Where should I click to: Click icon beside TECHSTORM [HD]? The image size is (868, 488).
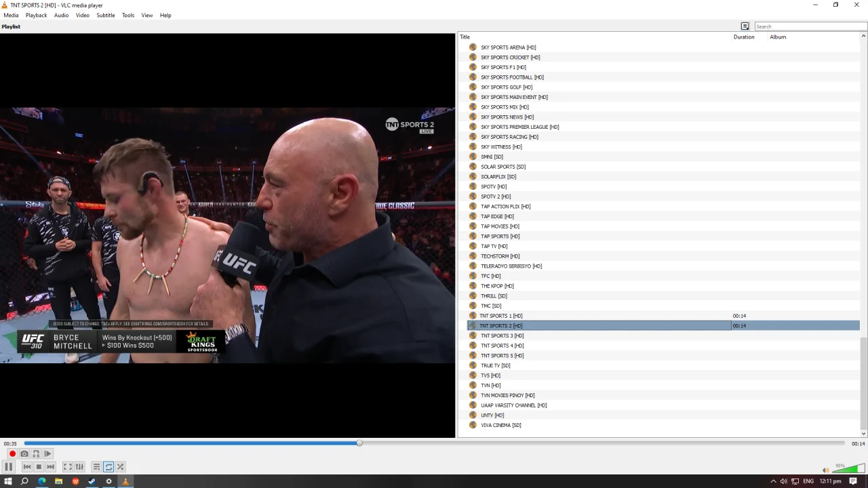point(473,256)
